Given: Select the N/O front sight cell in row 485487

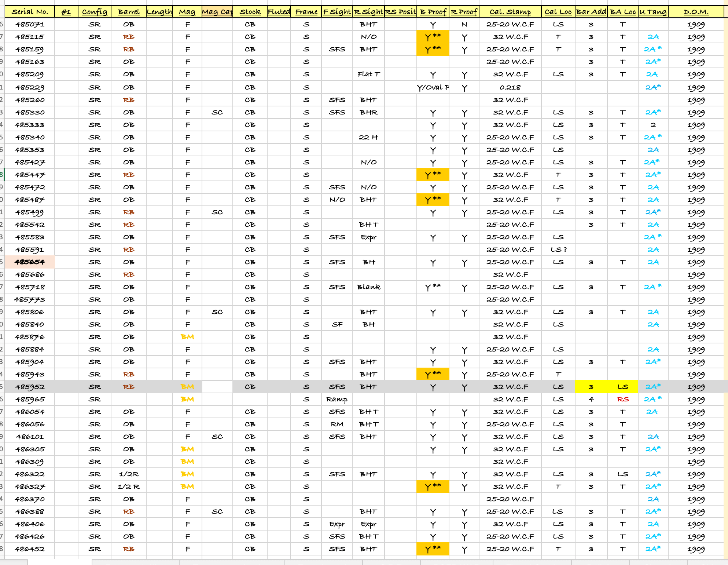Looking at the screenshot, I should tap(337, 200).
